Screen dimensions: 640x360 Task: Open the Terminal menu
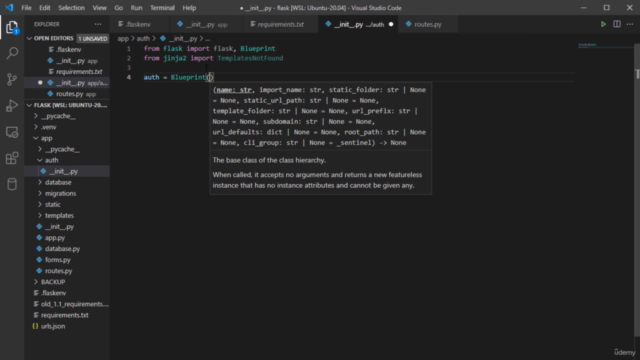[162, 8]
